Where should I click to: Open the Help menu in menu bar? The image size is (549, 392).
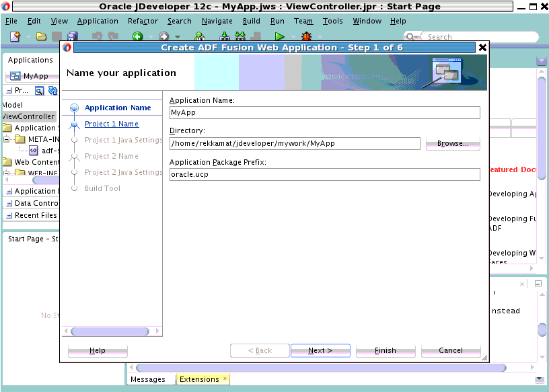click(x=398, y=21)
